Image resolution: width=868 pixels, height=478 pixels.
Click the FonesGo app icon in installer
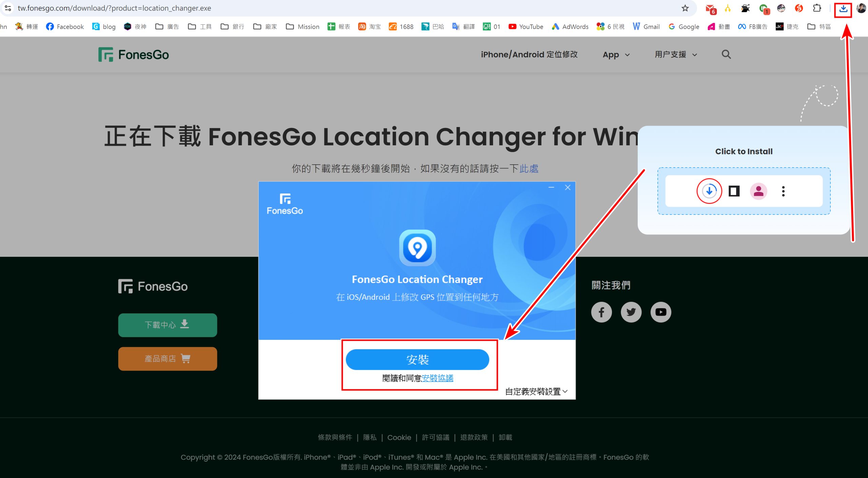pos(417,247)
